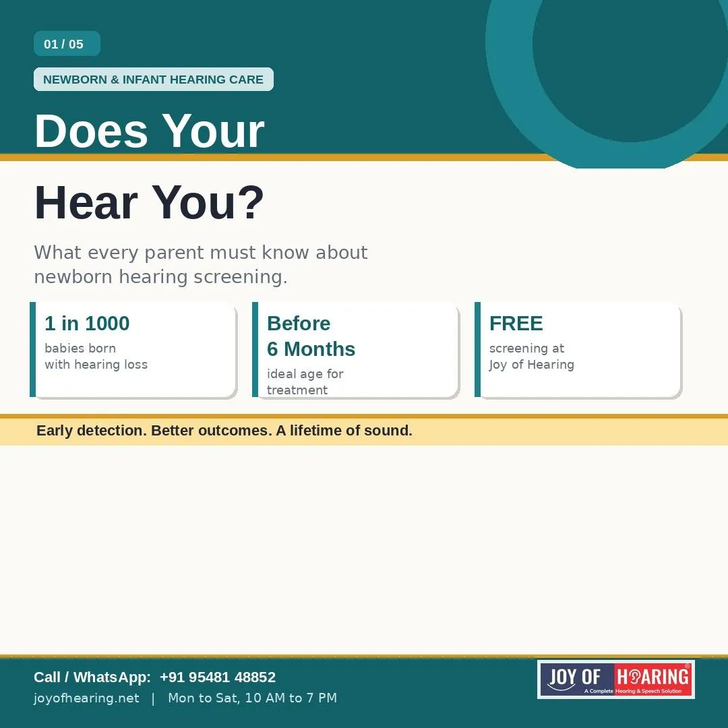
Task: Select the 'FREE' statistic heading
Action: (516, 323)
